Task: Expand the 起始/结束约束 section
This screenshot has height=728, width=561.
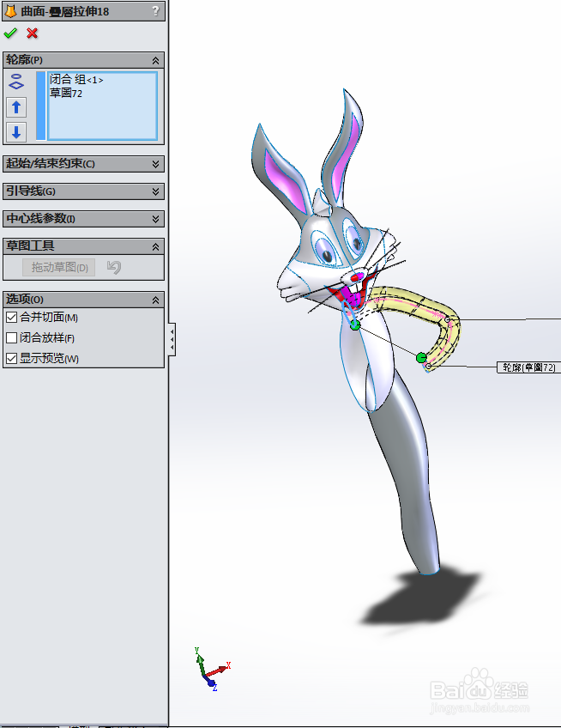Action: 155,164
